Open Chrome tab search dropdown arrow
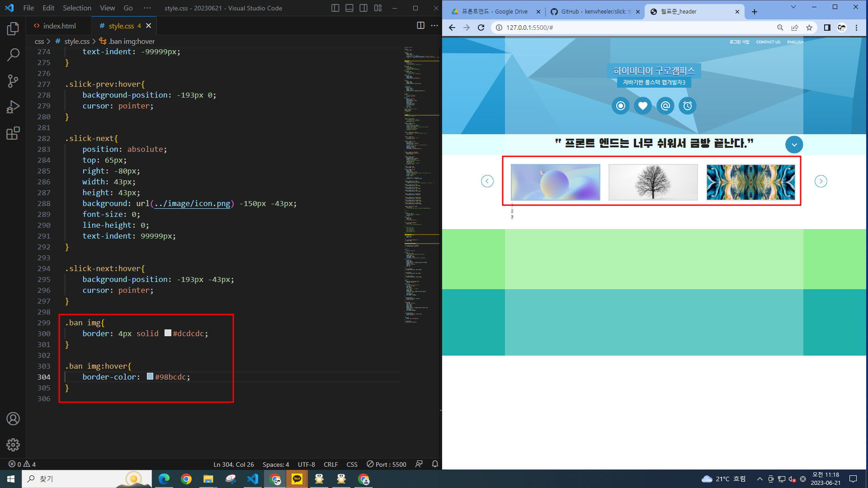868x488 pixels. [x=793, y=7]
